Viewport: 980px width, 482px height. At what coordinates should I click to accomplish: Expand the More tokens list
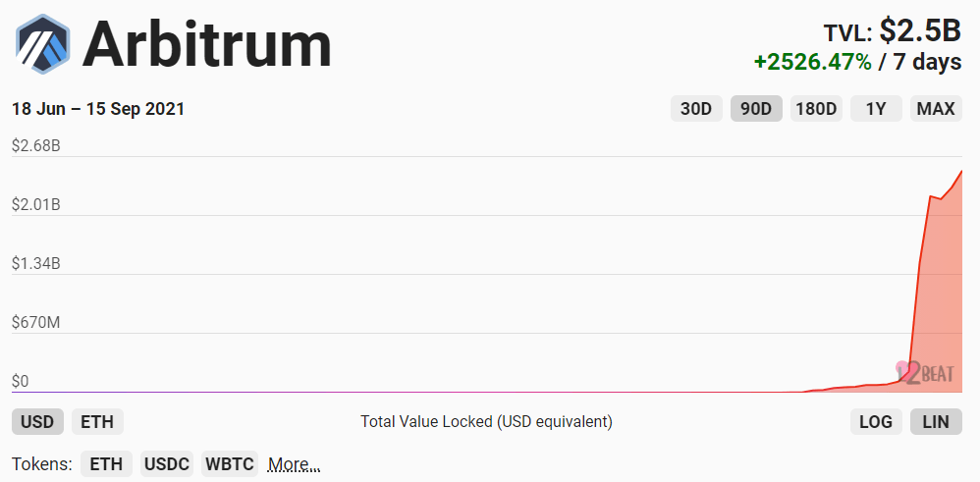[x=294, y=464]
